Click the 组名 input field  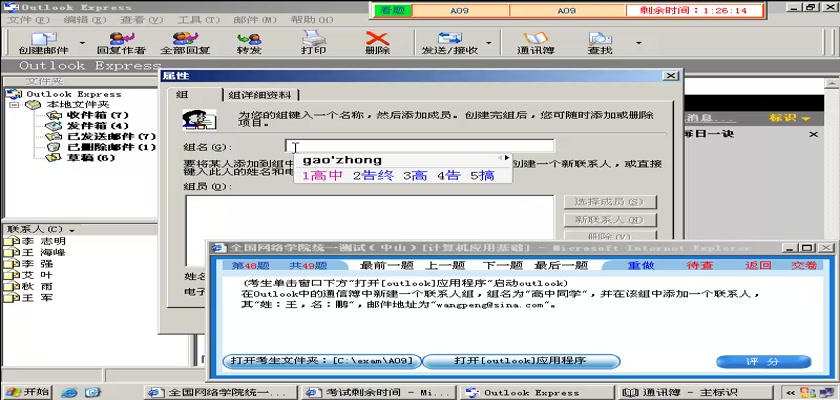point(420,146)
